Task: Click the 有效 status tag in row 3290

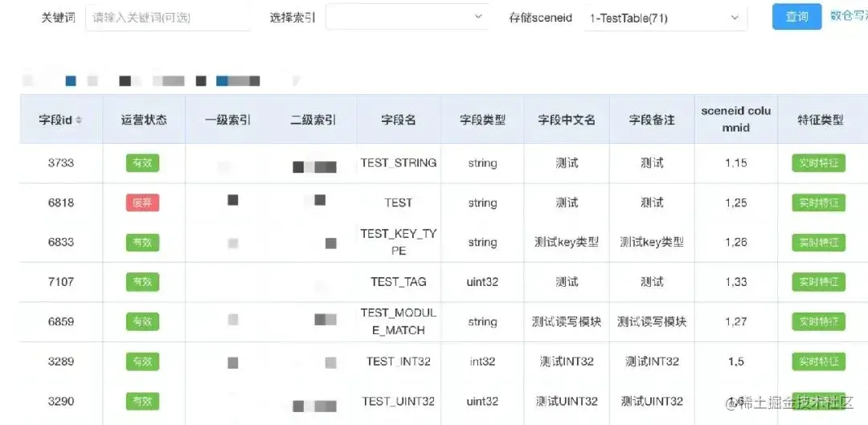Action: click(x=142, y=401)
